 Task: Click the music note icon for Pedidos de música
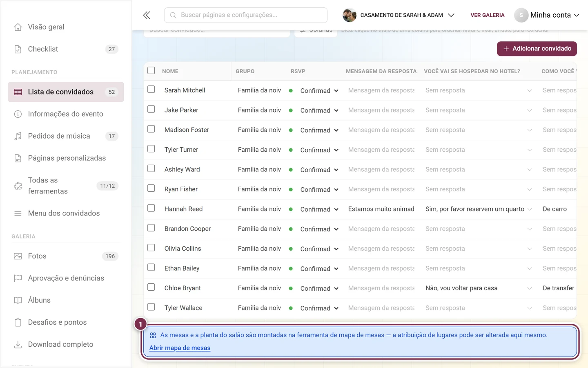[x=18, y=136]
